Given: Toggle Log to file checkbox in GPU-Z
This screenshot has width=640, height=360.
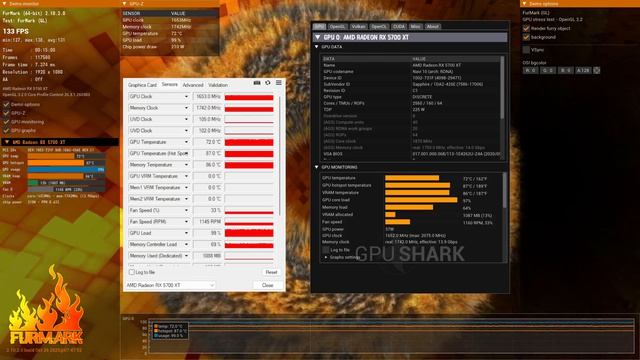Looking at the screenshot, I should 131,272.
